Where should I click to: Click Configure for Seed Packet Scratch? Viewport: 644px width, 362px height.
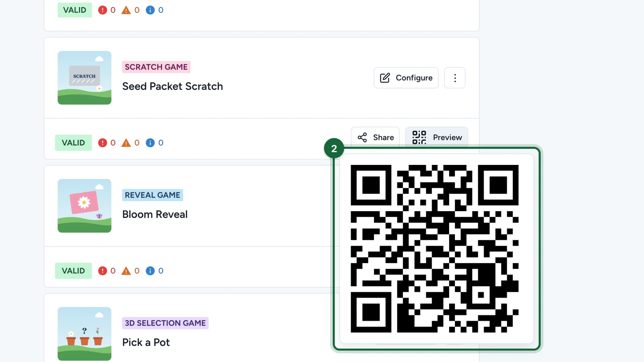tap(406, 78)
